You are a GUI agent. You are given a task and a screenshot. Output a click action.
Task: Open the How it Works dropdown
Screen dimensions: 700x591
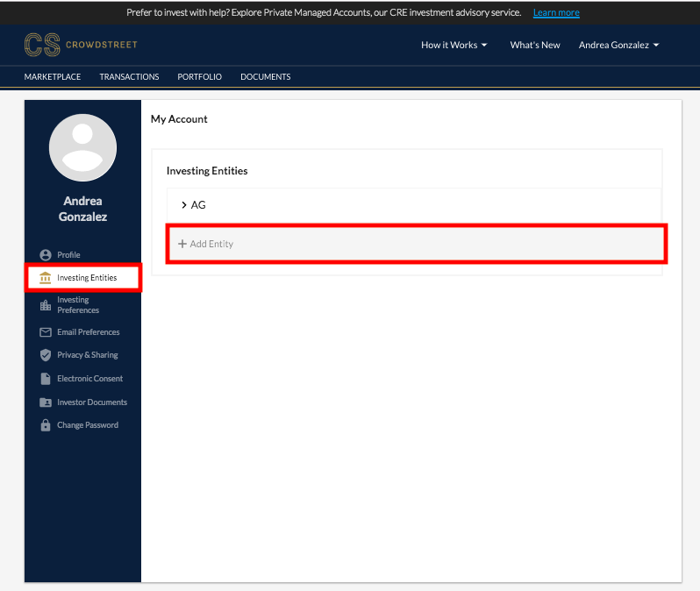454,45
